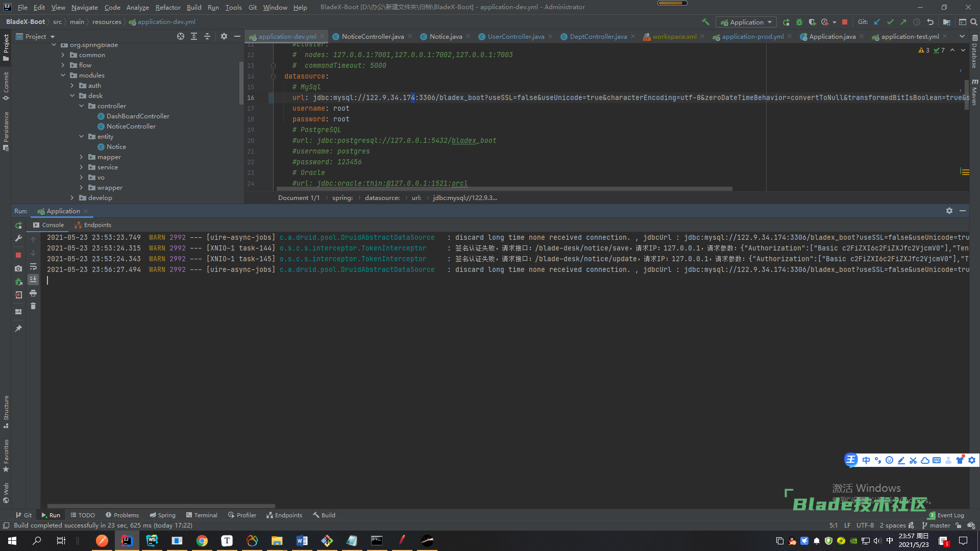Expand the mapper folder
Viewport: 980px width, 551px height.
click(x=81, y=157)
